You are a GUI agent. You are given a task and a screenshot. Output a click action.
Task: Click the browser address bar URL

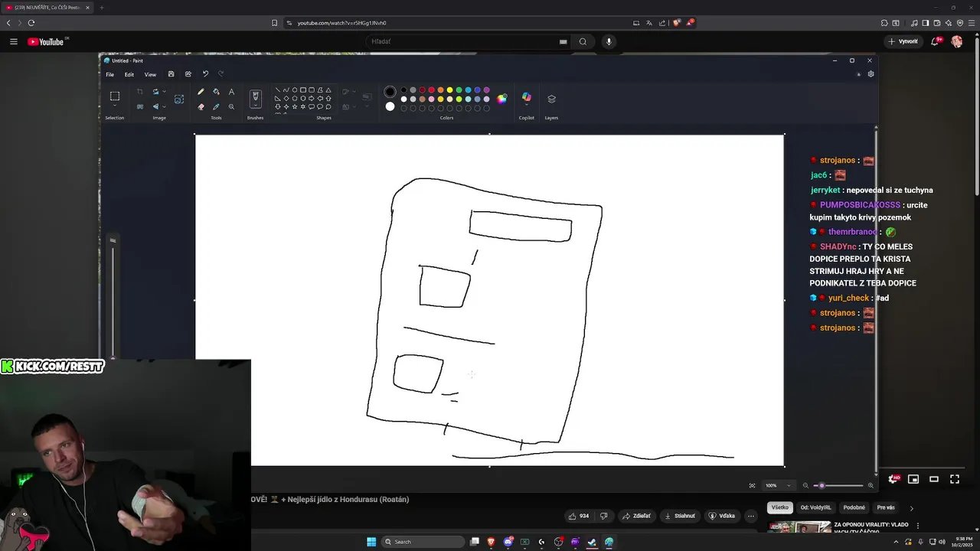tap(341, 23)
